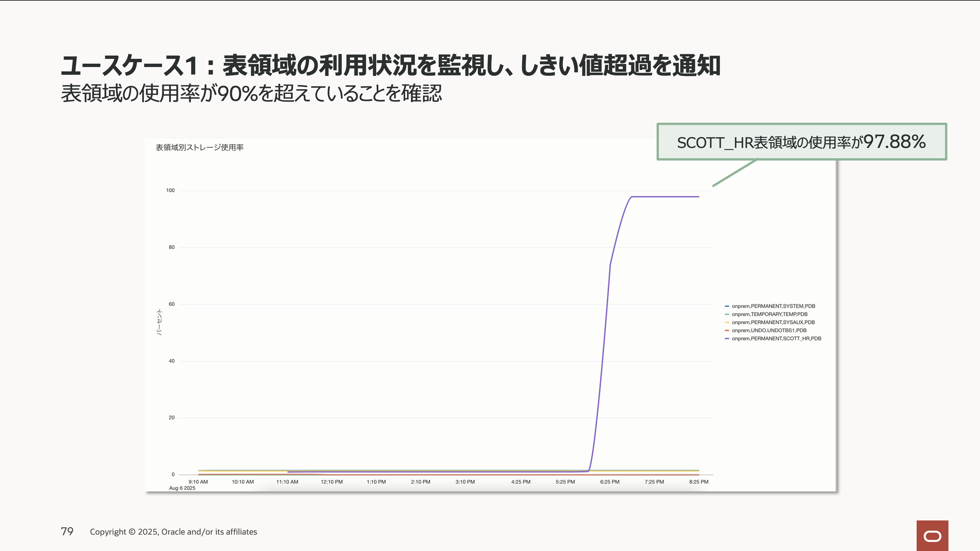Image resolution: width=980 pixels, height=551 pixels.
Task: Toggle SYSTEM tablespace legend entry
Action: pos(773,306)
